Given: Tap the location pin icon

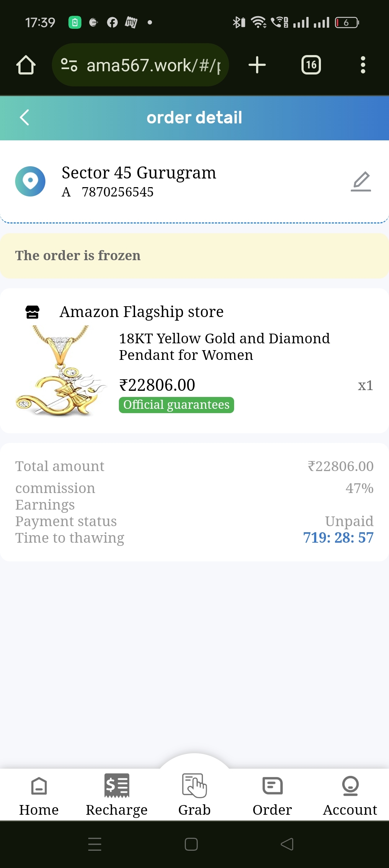Looking at the screenshot, I should tap(30, 181).
